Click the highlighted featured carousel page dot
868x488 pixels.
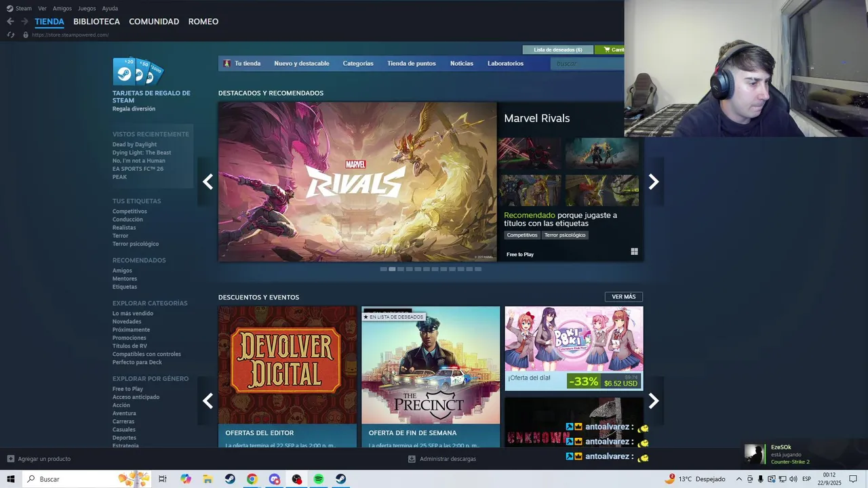[x=392, y=269]
